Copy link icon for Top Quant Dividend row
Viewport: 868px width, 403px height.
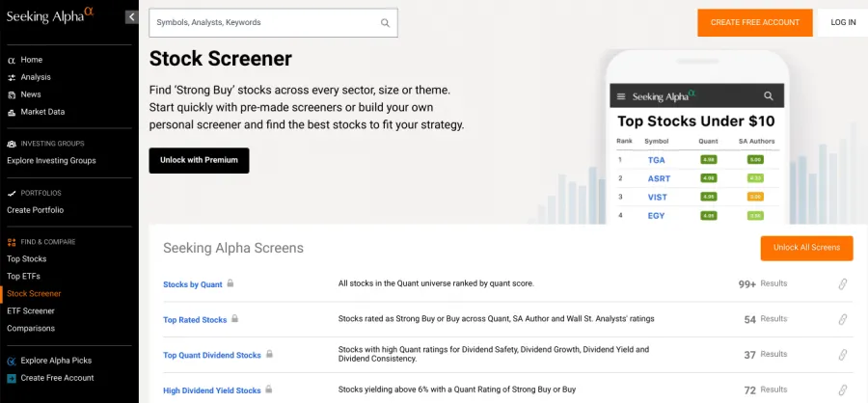tap(843, 355)
